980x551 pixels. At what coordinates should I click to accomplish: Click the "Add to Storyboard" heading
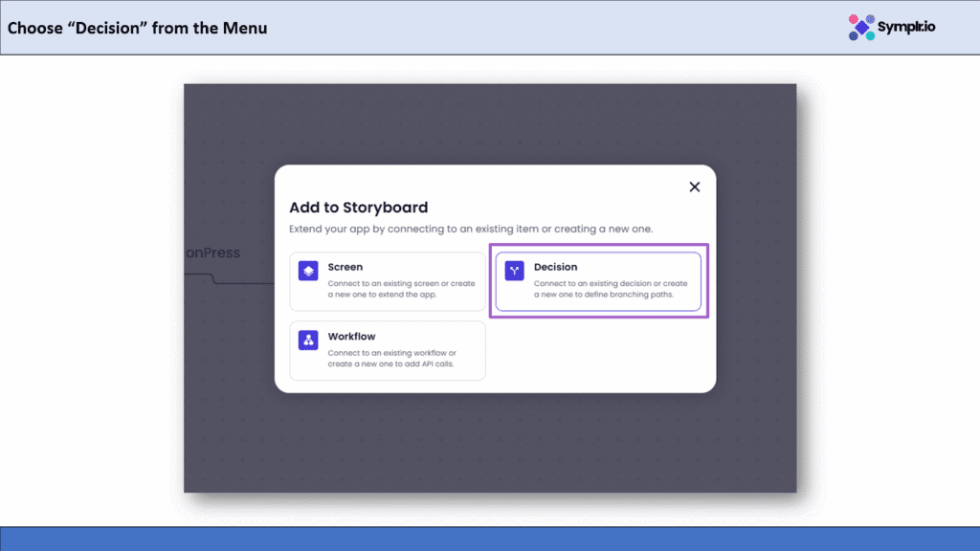point(358,208)
